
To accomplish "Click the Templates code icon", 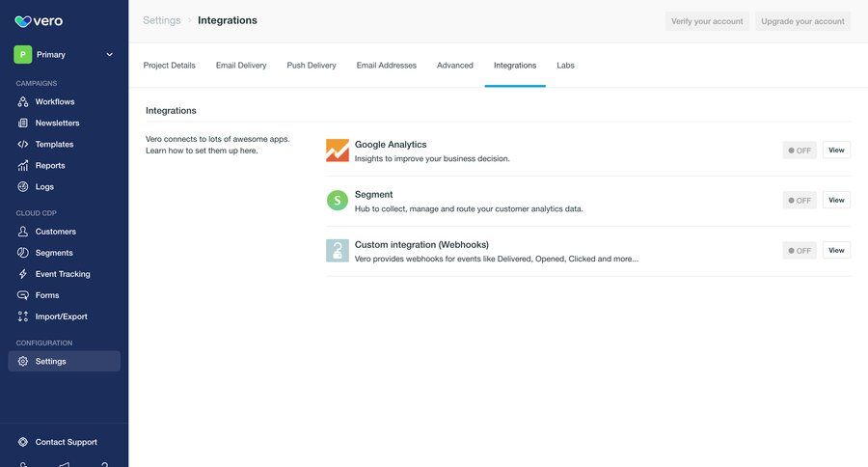I will coord(23,144).
